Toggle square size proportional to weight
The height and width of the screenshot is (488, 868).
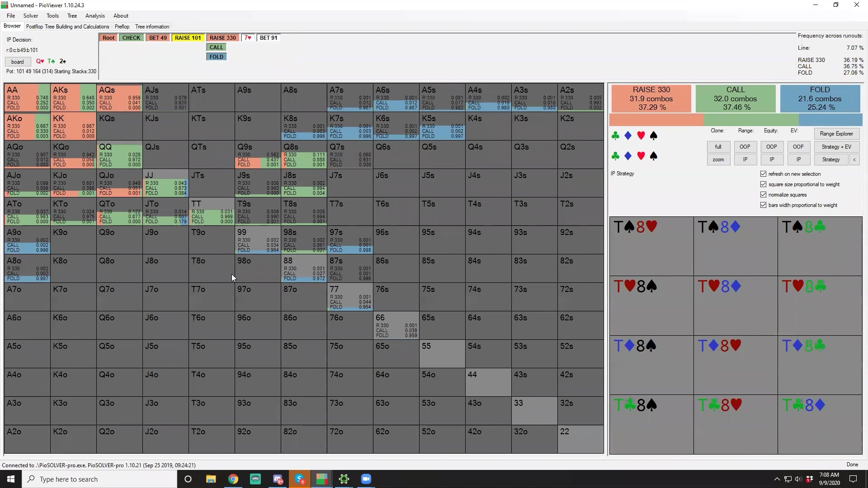(x=764, y=184)
